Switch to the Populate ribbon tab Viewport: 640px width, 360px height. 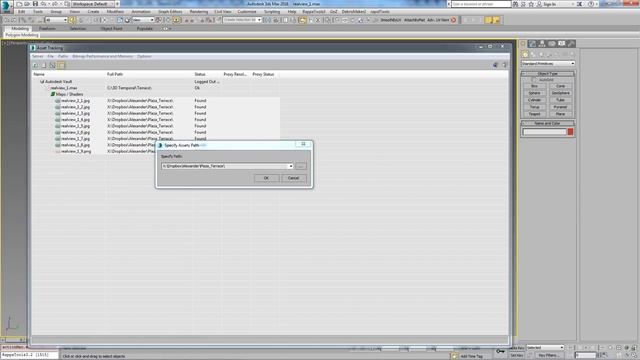tap(144, 29)
